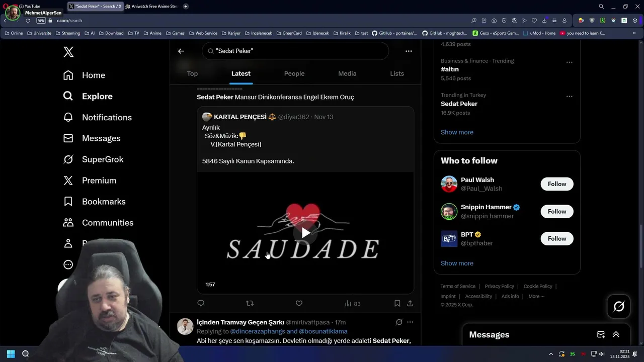
Task: Bookmark the post with SAUDADE video
Action: tap(397, 303)
